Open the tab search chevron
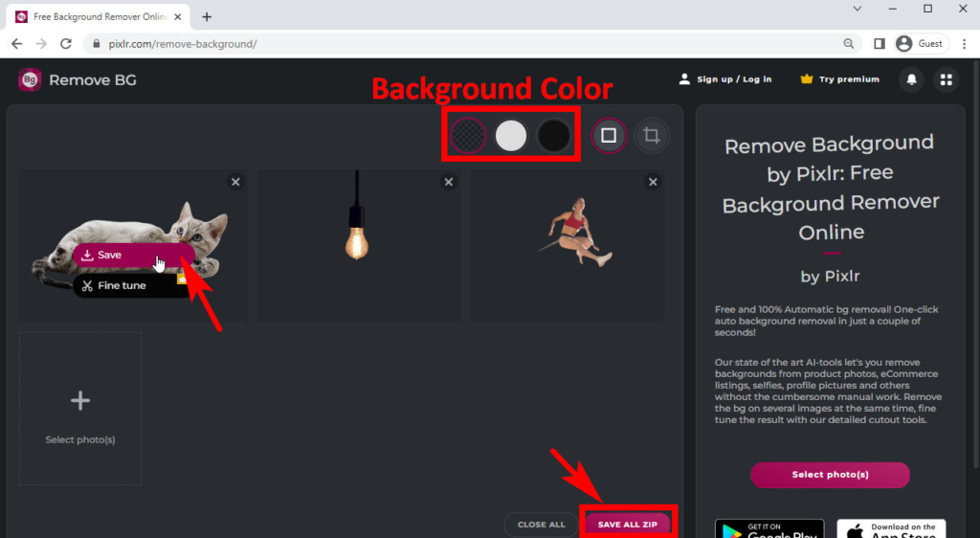This screenshot has width=980, height=538. point(857,9)
